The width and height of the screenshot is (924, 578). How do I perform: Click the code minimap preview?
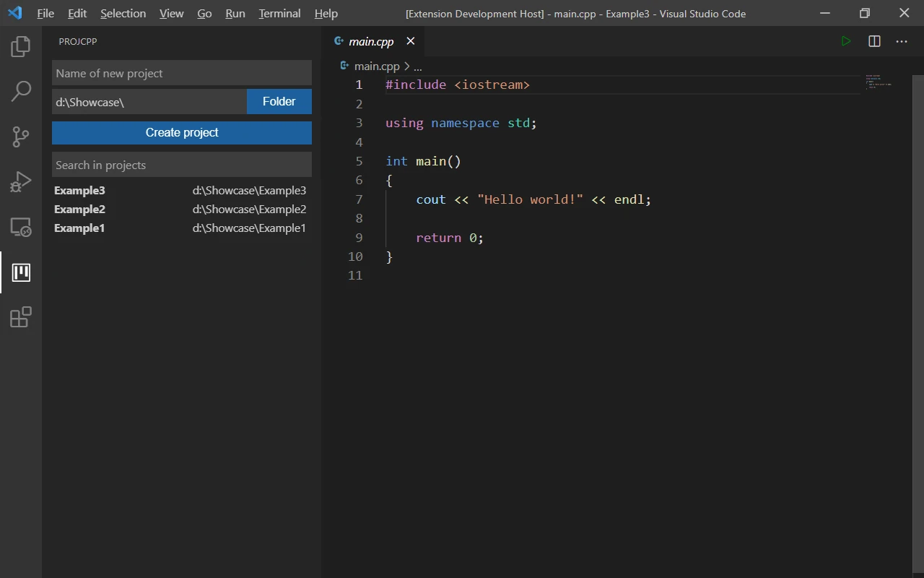tap(879, 81)
